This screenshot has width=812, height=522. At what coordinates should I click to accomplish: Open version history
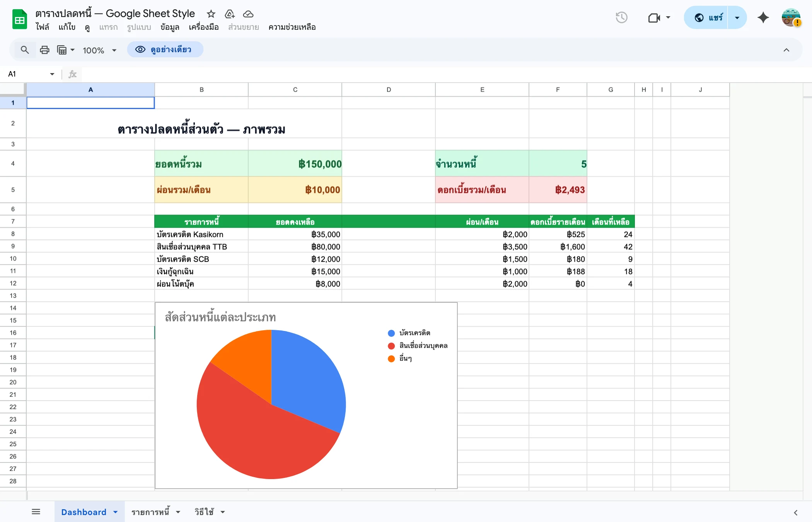(621, 17)
